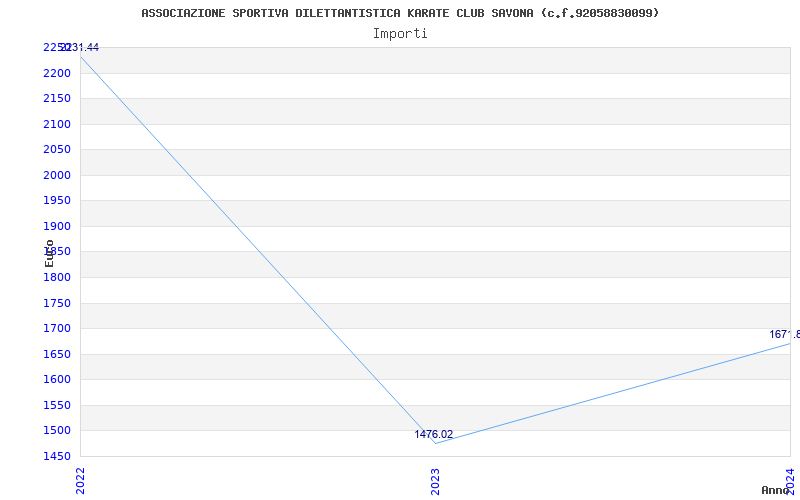Viewport: 800px width, 500px height.
Task: Click the 'Euro' y-axis title
Action: click(49, 253)
